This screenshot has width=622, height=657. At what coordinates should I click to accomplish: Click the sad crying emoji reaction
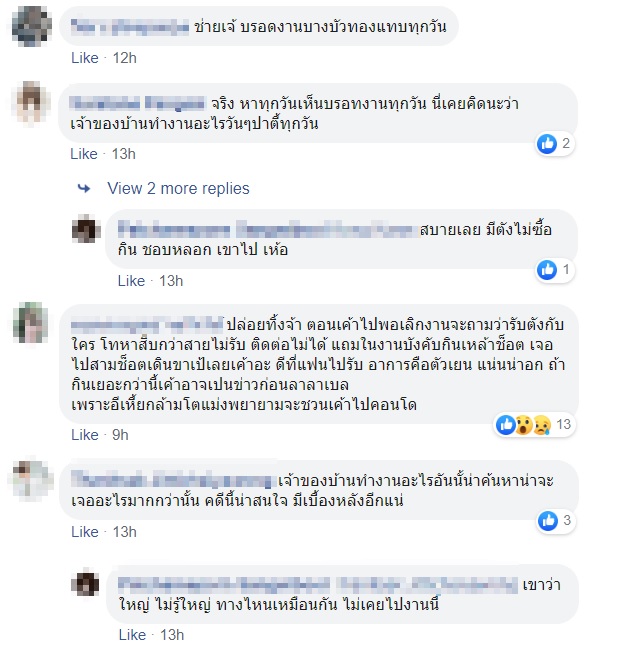(x=542, y=425)
